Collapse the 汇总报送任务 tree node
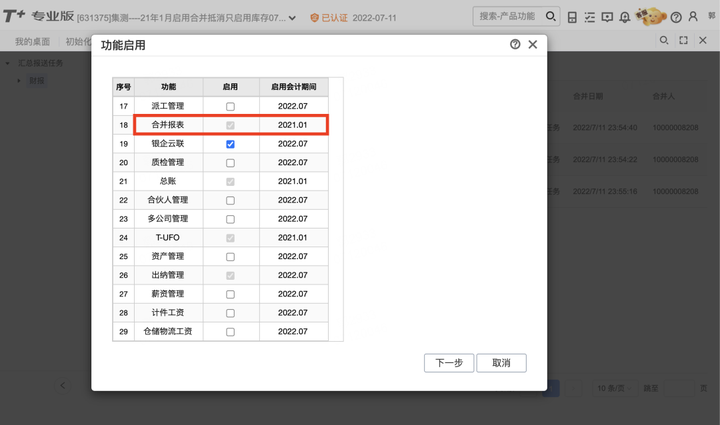The height and width of the screenshot is (425, 720). [x=7, y=63]
